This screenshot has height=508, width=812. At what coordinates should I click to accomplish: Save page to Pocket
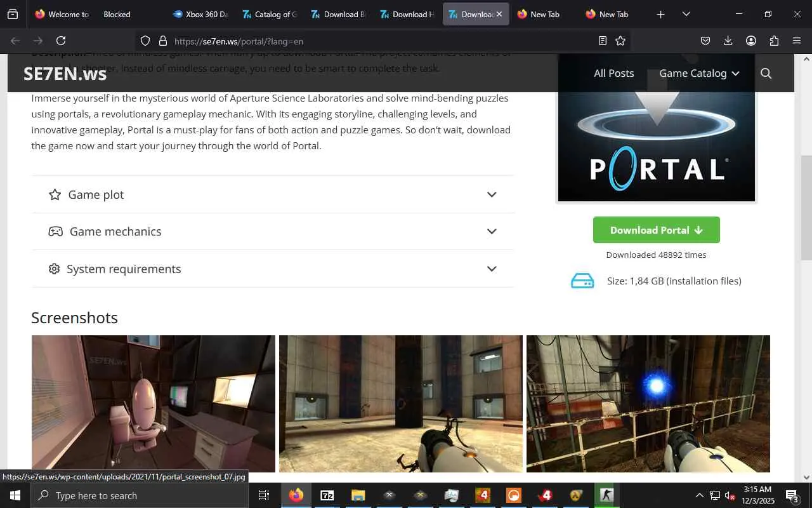click(705, 41)
